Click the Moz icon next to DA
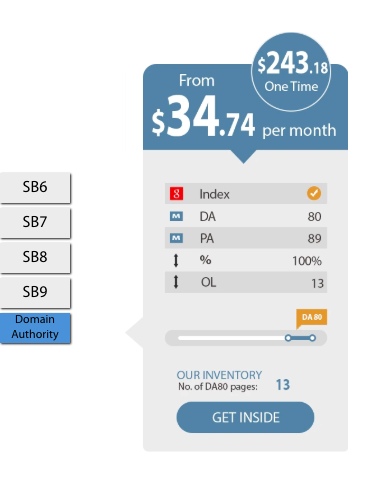 (176, 216)
